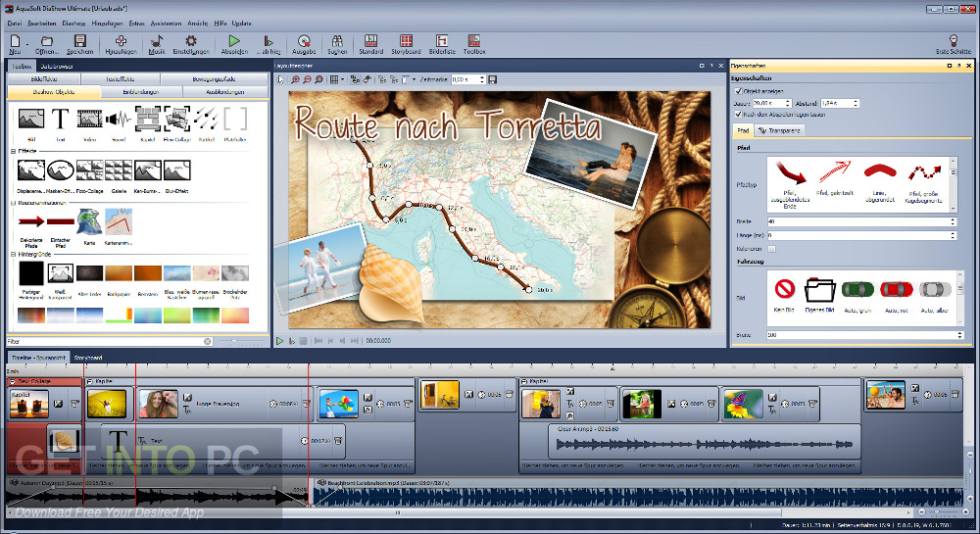This screenshot has width=980, height=534.
Task: Choose the Altes Leder background swatch
Action: coord(89,273)
